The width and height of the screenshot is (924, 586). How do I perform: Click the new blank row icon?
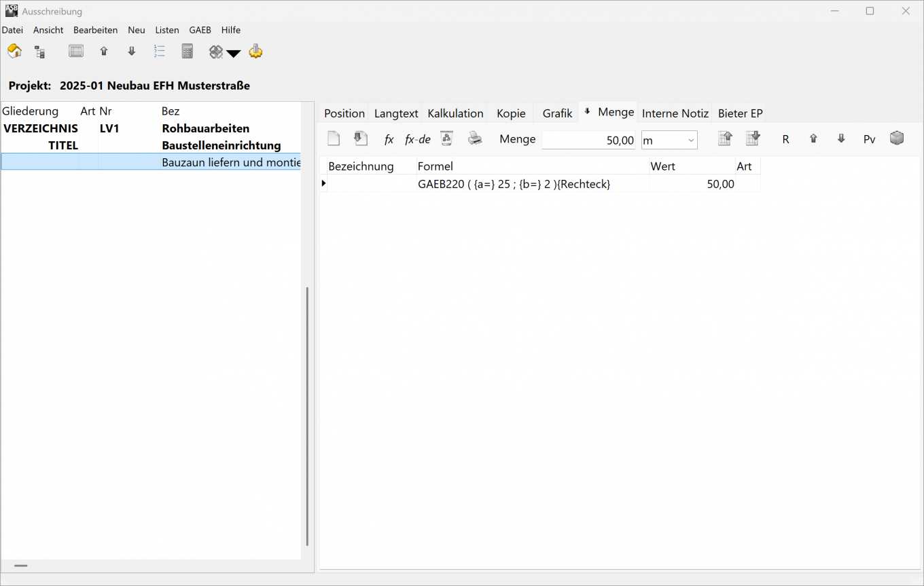(x=334, y=139)
